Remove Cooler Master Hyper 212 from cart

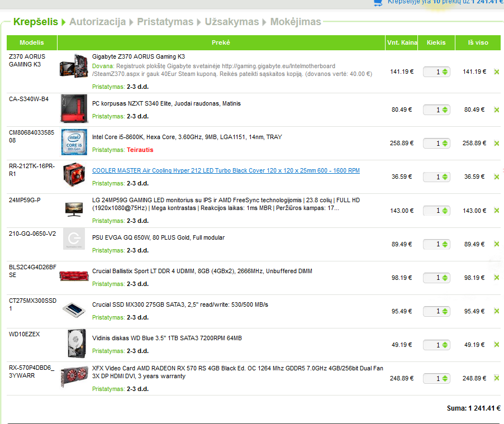click(497, 177)
